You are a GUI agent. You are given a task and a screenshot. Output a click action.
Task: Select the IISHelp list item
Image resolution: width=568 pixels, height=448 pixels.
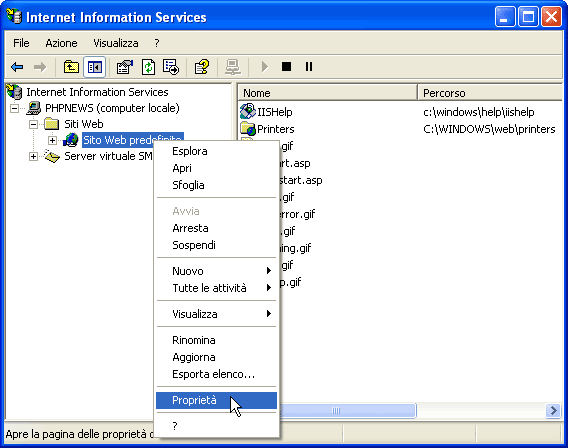pos(275,112)
